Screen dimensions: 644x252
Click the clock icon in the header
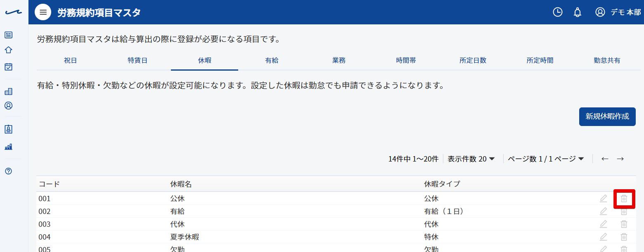coord(558,12)
